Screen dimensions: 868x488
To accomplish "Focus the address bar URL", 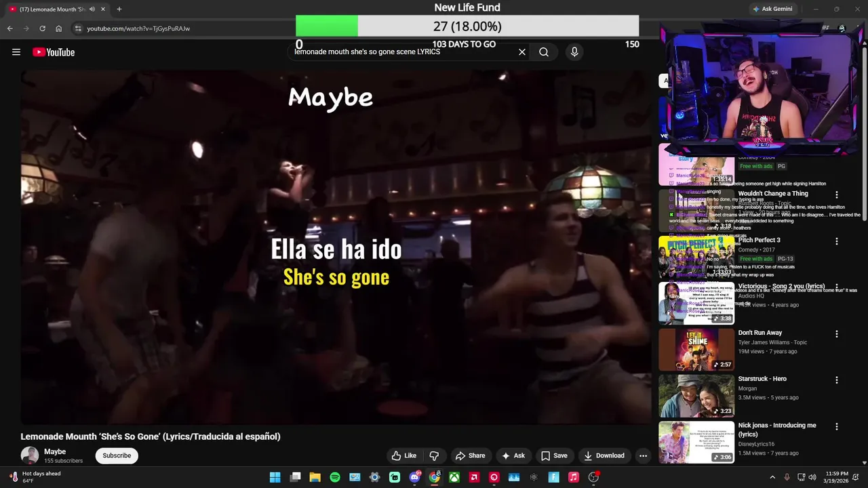I will point(138,28).
